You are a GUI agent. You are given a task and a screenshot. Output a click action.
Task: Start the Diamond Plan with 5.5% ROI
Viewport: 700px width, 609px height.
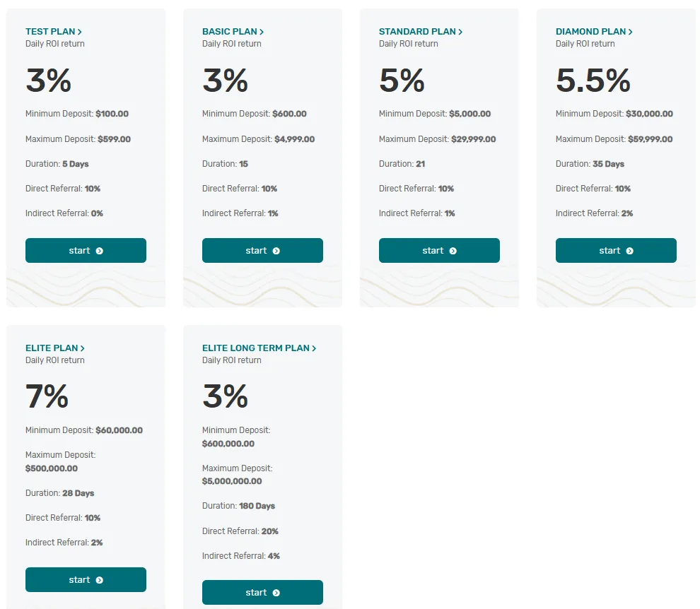pos(616,251)
